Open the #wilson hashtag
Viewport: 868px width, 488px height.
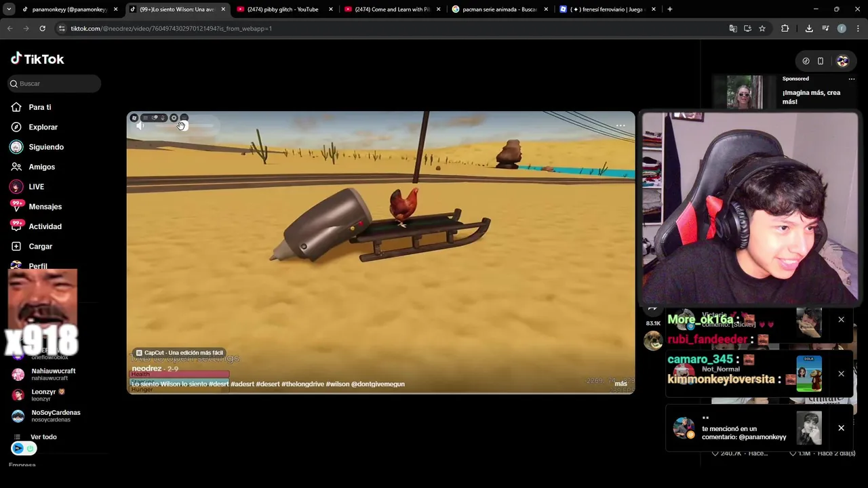(x=337, y=384)
